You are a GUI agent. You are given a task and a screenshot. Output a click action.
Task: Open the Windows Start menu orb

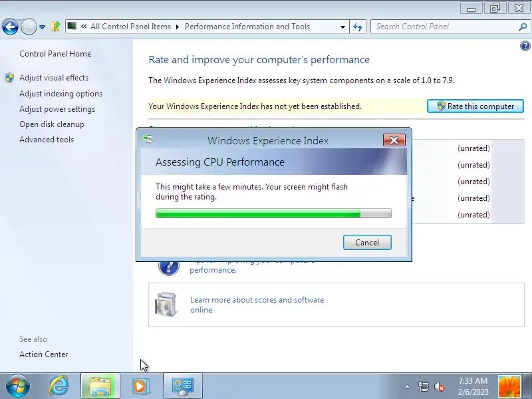18,386
